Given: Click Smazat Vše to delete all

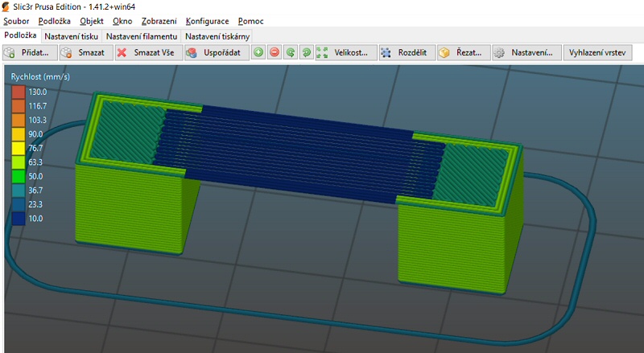Looking at the screenshot, I should coord(147,52).
